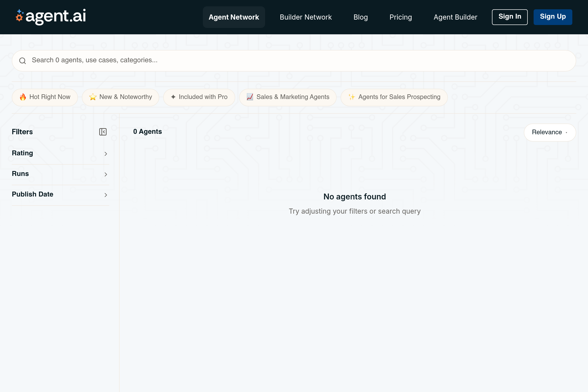Click the Rating filter label
Image resolution: width=588 pixels, height=392 pixels.
(x=22, y=153)
